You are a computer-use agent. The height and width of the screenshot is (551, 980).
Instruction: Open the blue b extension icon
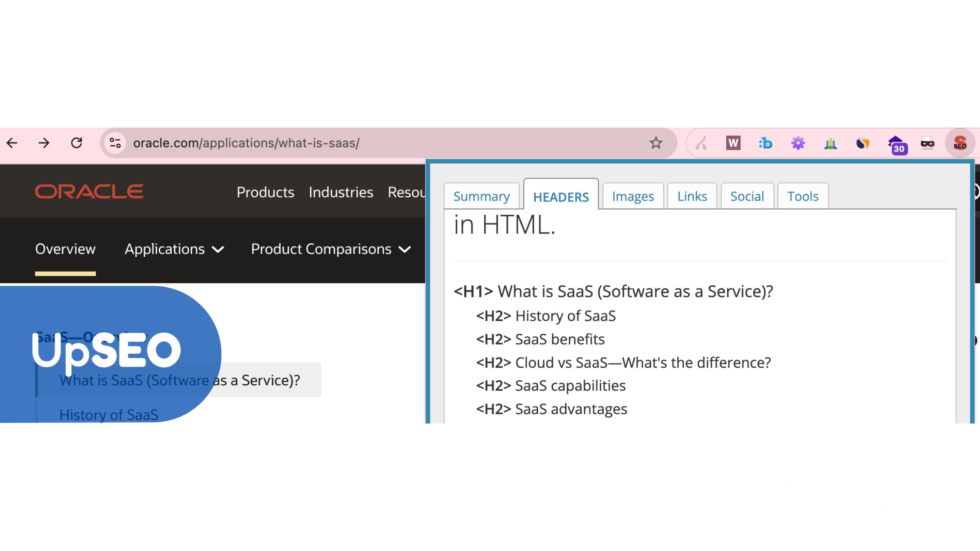[765, 143]
